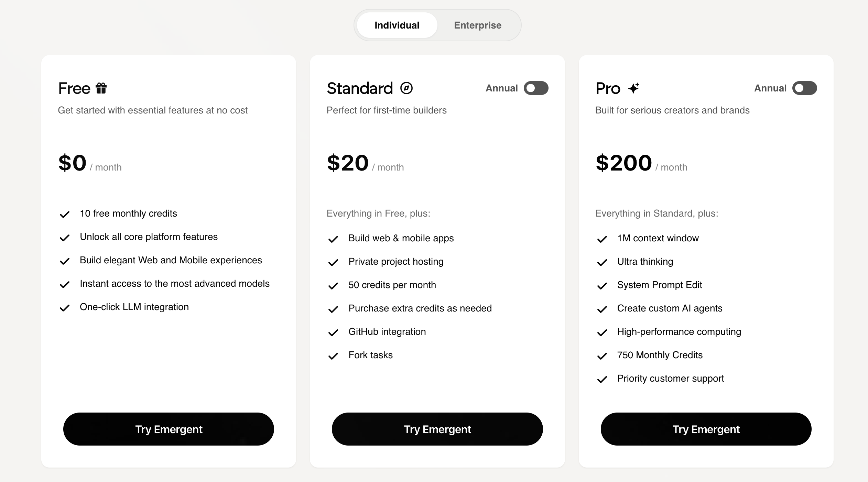Select the Individual pricing tab
The height and width of the screenshot is (482, 868).
point(397,25)
